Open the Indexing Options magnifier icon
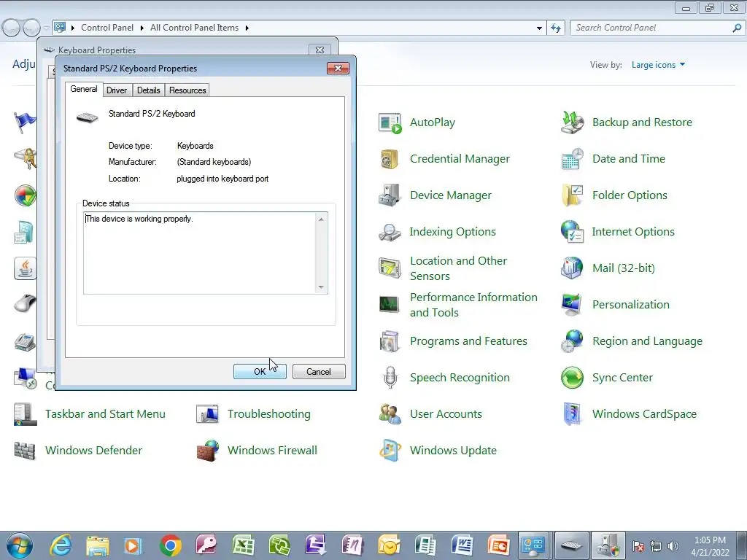This screenshot has height=560, width=747. pyautogui.click(x=390, y=232)
